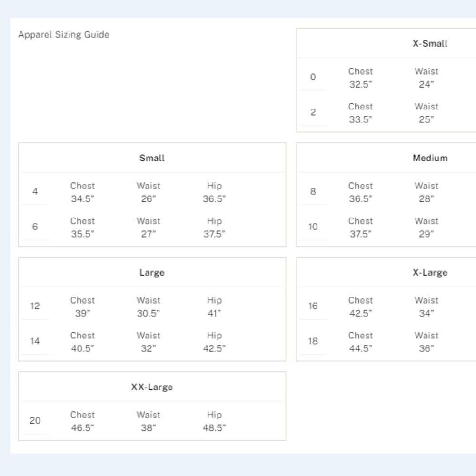476x476 pixels.
Task: Select size 0 row label
Action: (313, 77)
